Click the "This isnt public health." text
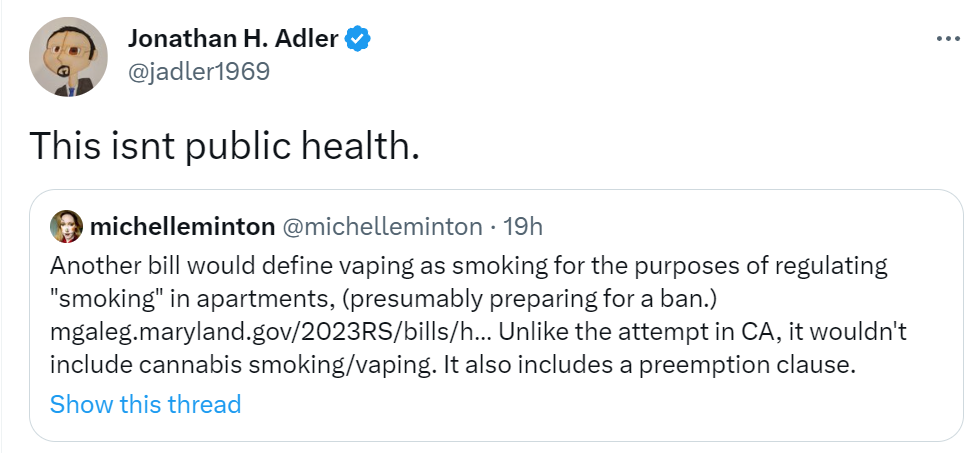 tap(225, 146)
